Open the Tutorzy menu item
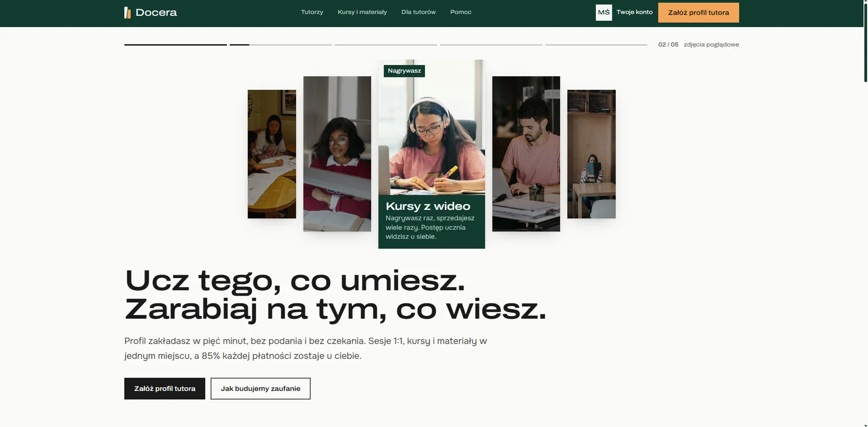This screenshot has height=427, width=868. pyautogui.click(x=312, y=12)
